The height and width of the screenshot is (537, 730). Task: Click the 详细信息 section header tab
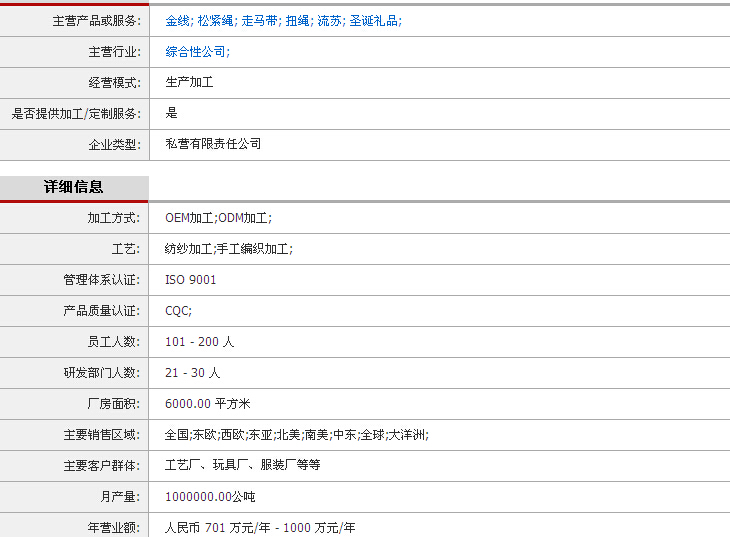point(74,187)
